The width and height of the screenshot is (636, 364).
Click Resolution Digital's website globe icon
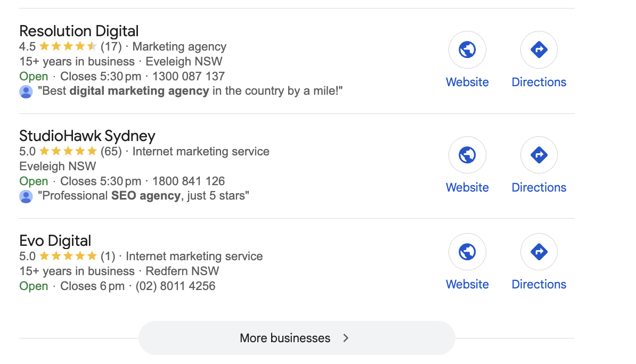coord(467,50)
